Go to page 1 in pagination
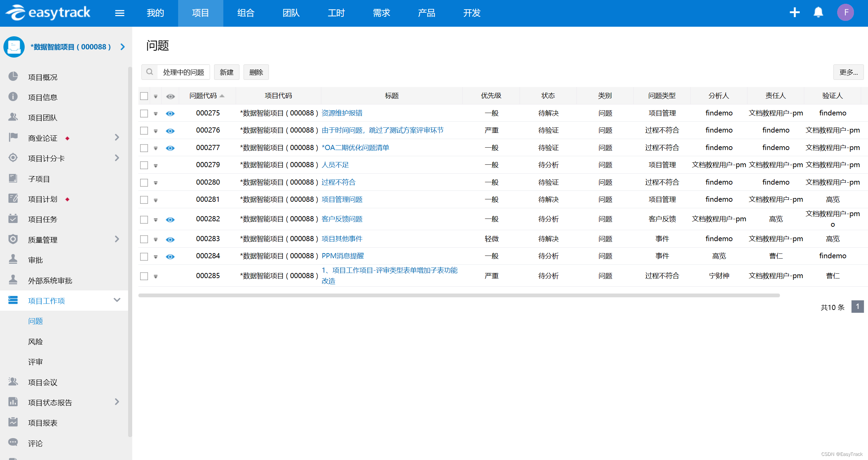This screenshot has width=868, height=460. click(857, 307)
